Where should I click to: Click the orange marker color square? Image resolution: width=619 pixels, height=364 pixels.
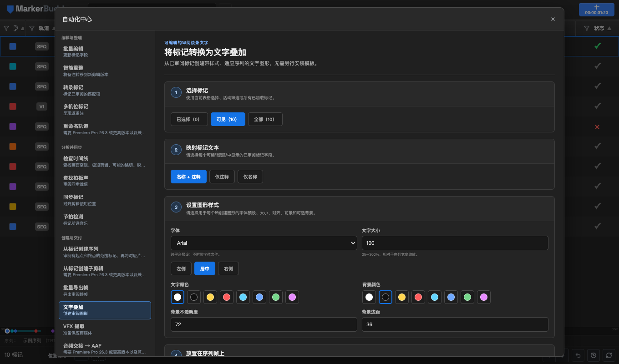pyautogui.click(x=13, y=147)
